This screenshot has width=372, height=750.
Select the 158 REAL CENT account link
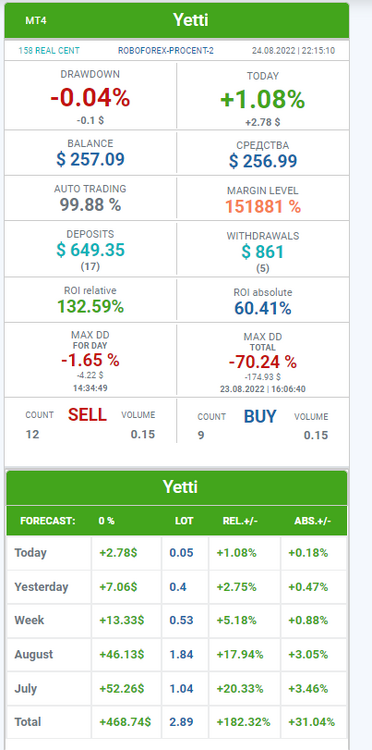click(49, 51)
